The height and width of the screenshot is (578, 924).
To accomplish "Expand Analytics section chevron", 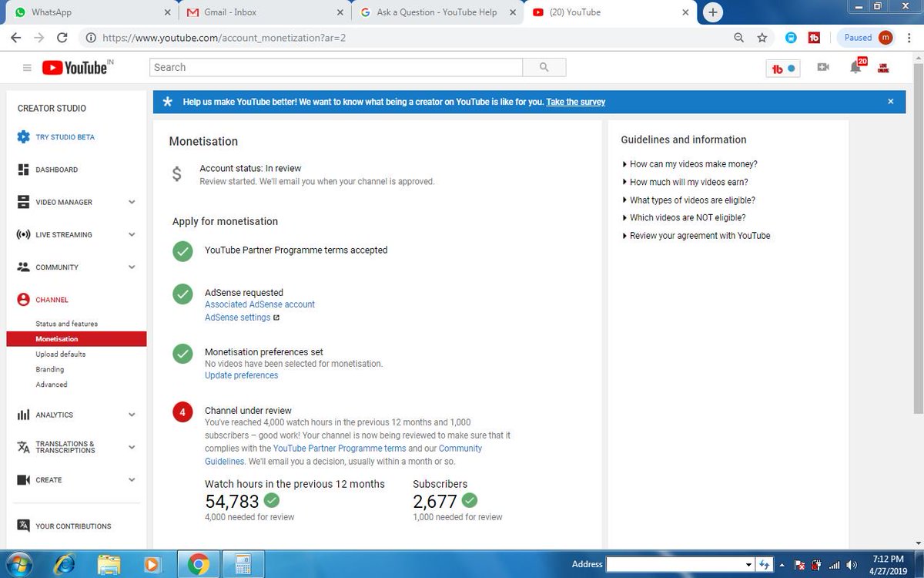I will click(x=132, y=415).
